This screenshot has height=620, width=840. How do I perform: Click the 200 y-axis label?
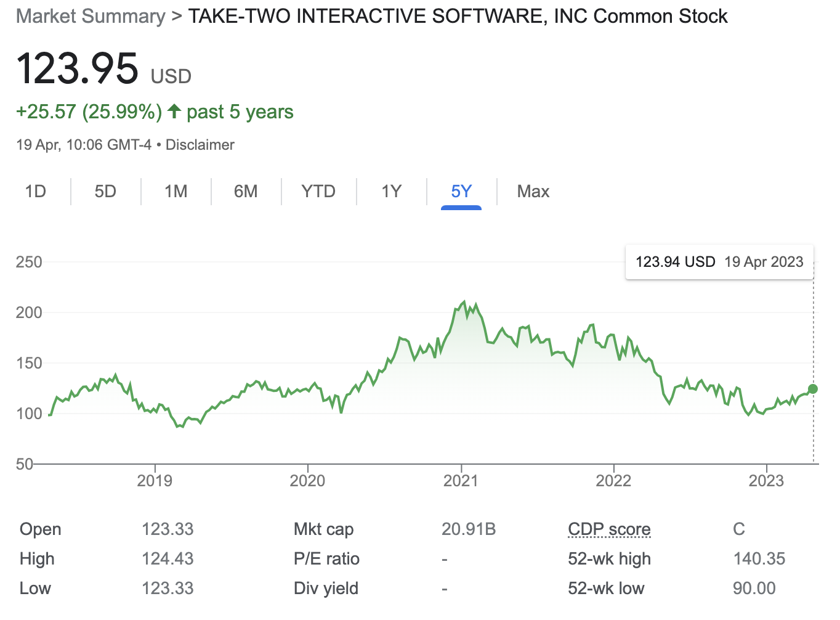[29, 312]
